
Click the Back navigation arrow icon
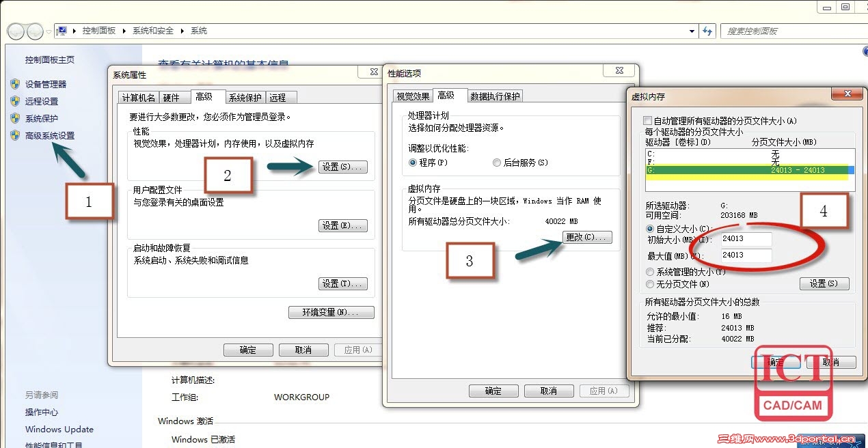click(16, 31)
